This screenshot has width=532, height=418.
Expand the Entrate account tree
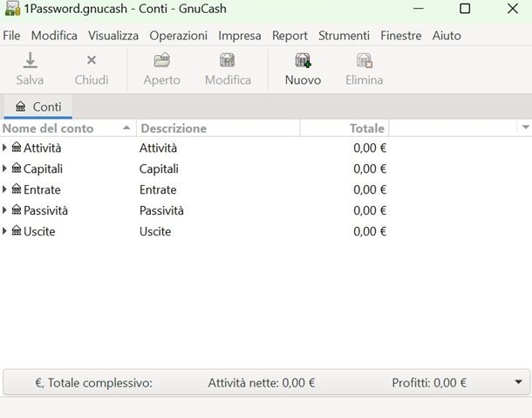click(x=4, y=189)
